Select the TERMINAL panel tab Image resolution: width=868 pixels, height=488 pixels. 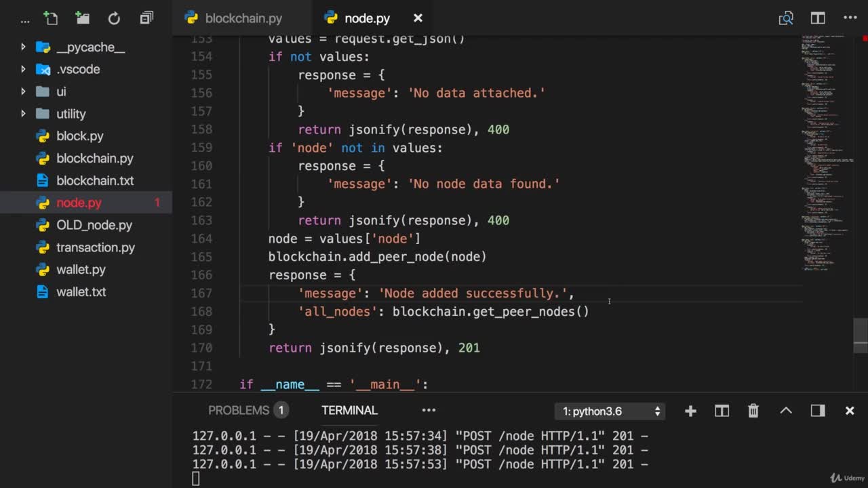pyautogui.click(x=349, y=410)
